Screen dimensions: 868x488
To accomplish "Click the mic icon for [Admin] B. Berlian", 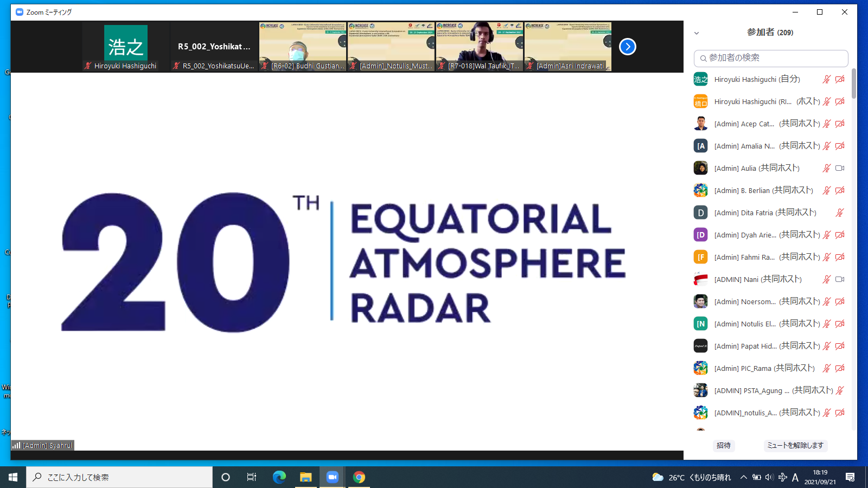I will [x=826, y=190].
